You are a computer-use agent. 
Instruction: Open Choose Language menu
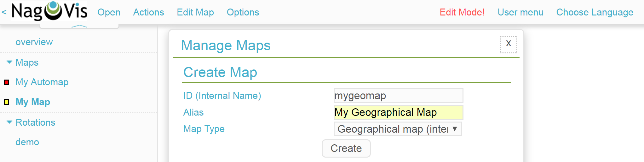click(x=595, y=12)
